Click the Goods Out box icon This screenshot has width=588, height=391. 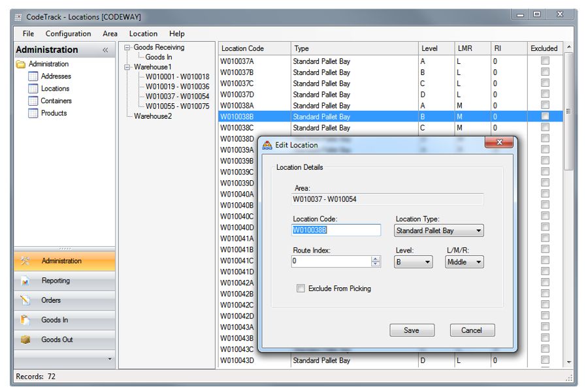pyautogui.click(x=25, y=339)
